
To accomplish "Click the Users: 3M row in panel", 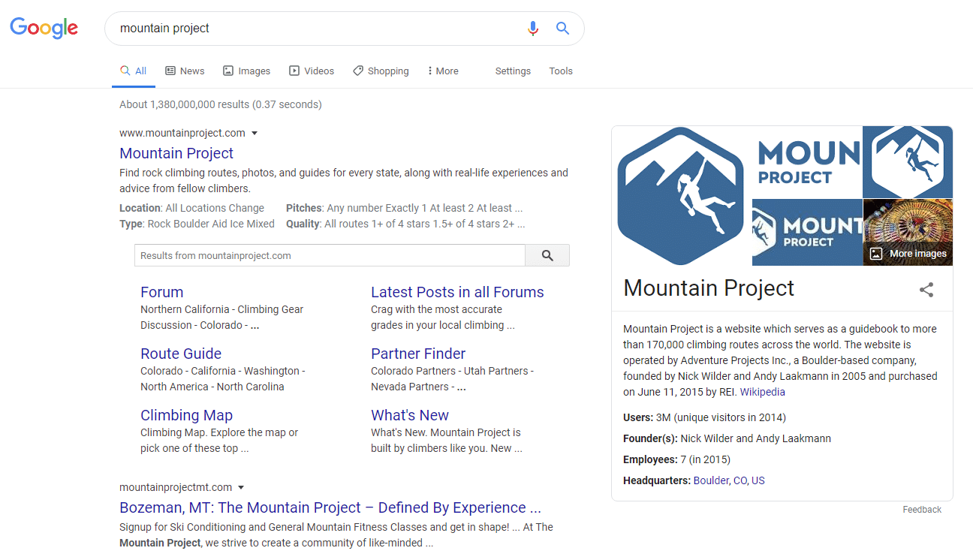I will tap(704, 417).
